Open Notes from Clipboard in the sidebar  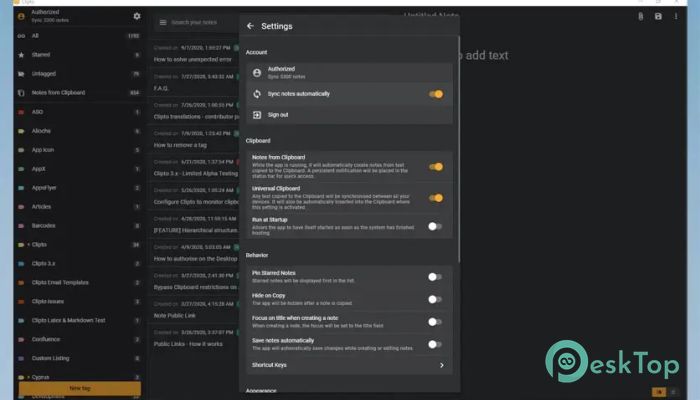coord(58,92)
